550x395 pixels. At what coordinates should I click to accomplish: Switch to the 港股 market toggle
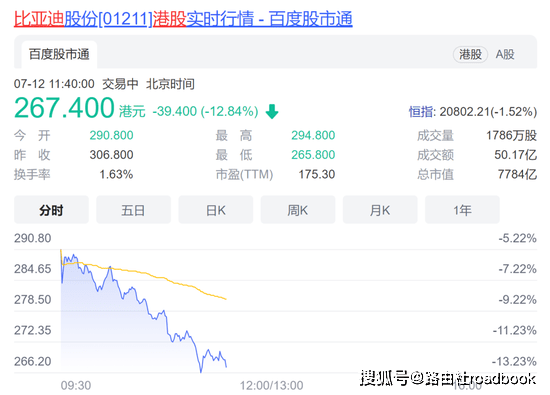pos(470,54)
